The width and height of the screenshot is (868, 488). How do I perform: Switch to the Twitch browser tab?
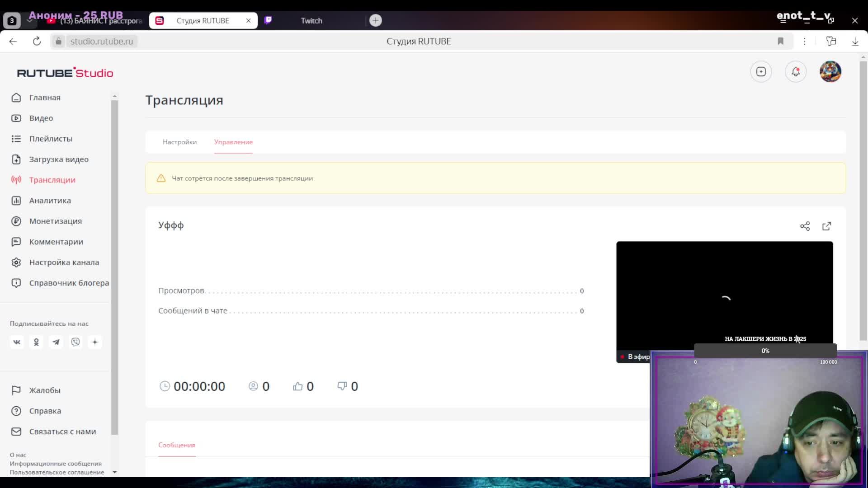(x=312, y=21)
